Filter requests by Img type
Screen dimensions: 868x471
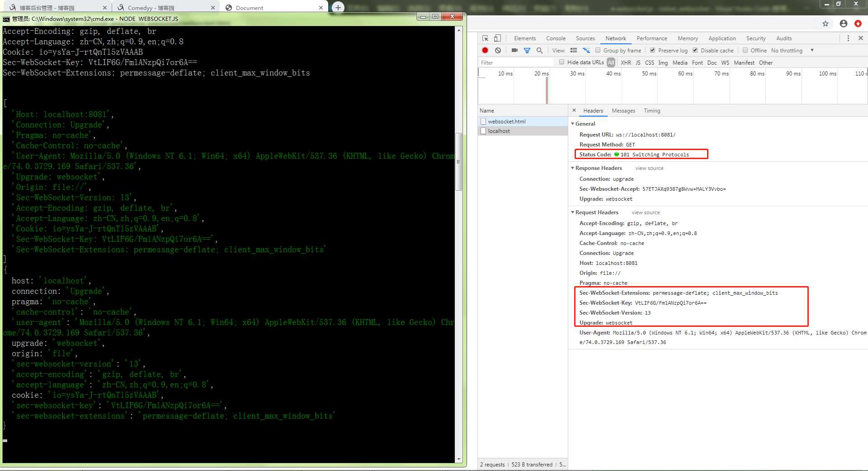[x=663, y=62]
